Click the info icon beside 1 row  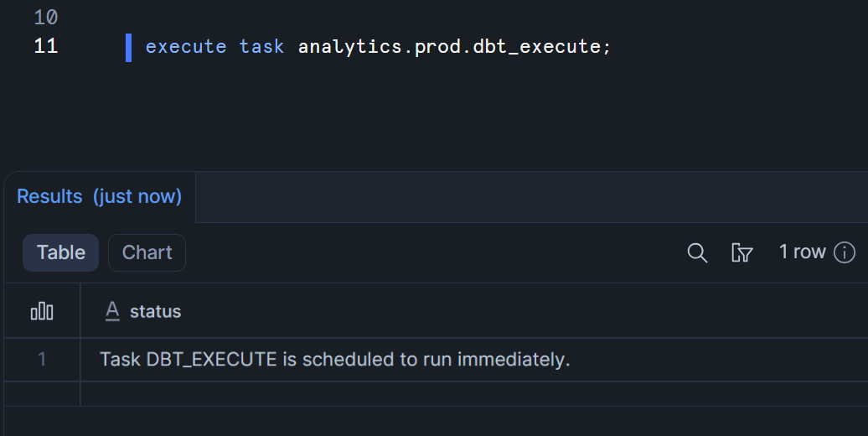845,252
